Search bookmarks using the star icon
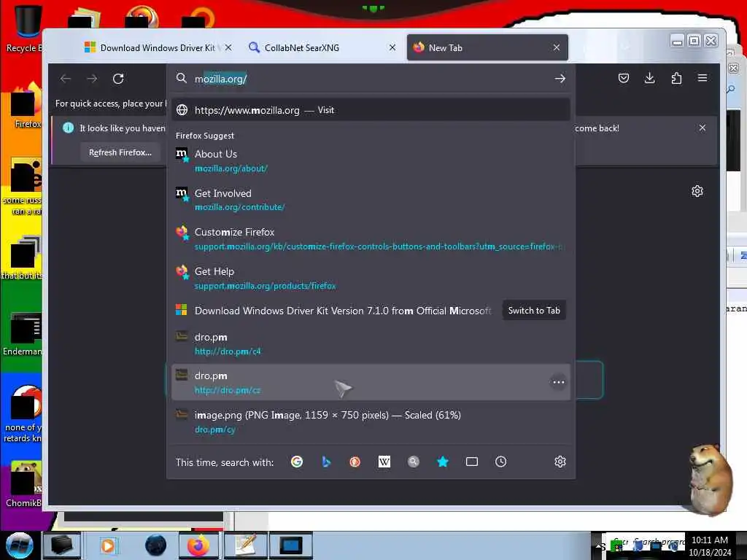747x560 pixels. [443, 462]
